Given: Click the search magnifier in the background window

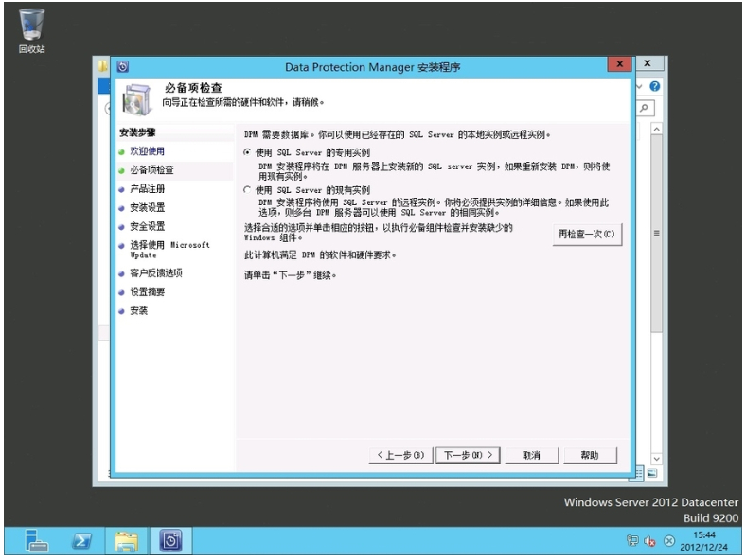Looking at the screenshot, I should pos(644,108).
